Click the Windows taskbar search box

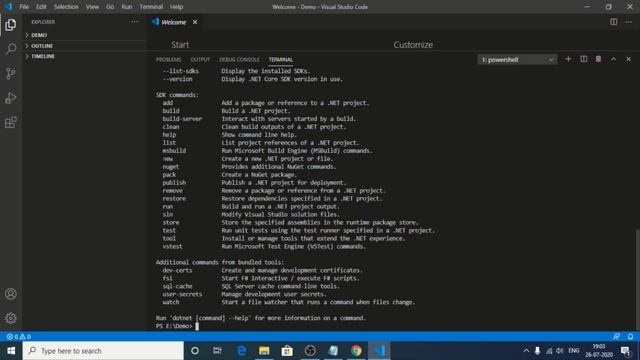pyautogui.click(x=103, y=351)
